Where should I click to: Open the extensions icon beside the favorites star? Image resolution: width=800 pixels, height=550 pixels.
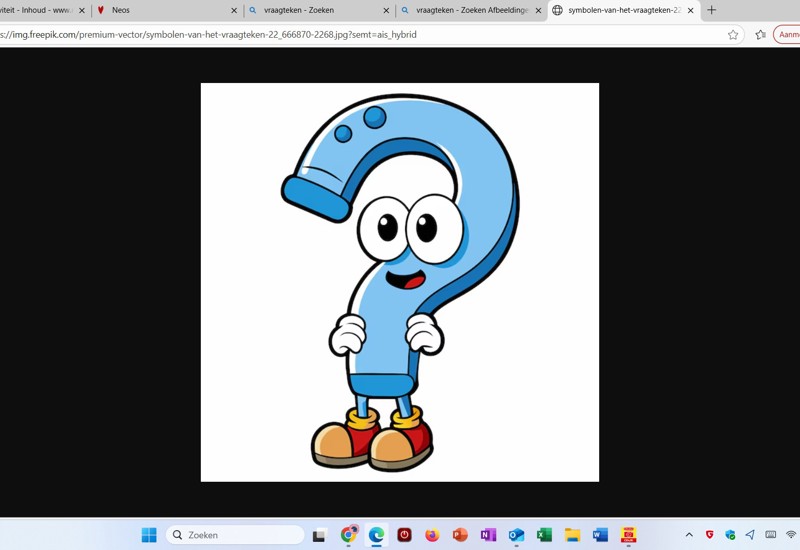[x=760, y=34]
